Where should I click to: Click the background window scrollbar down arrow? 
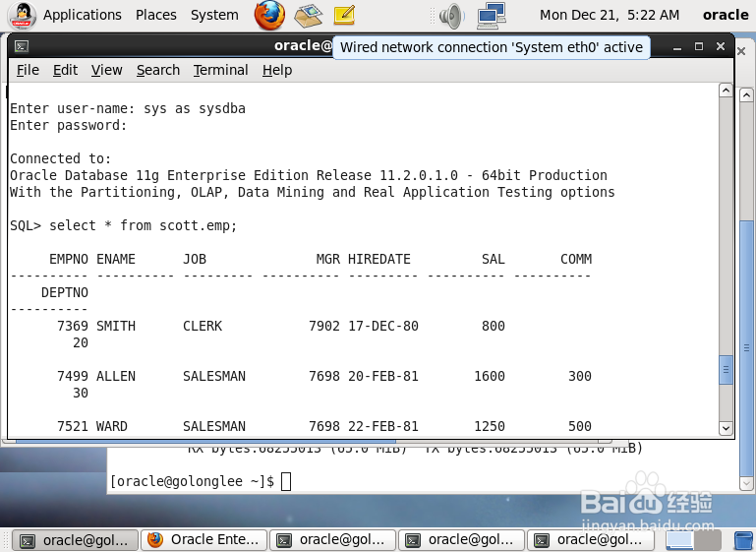[746, 483]
